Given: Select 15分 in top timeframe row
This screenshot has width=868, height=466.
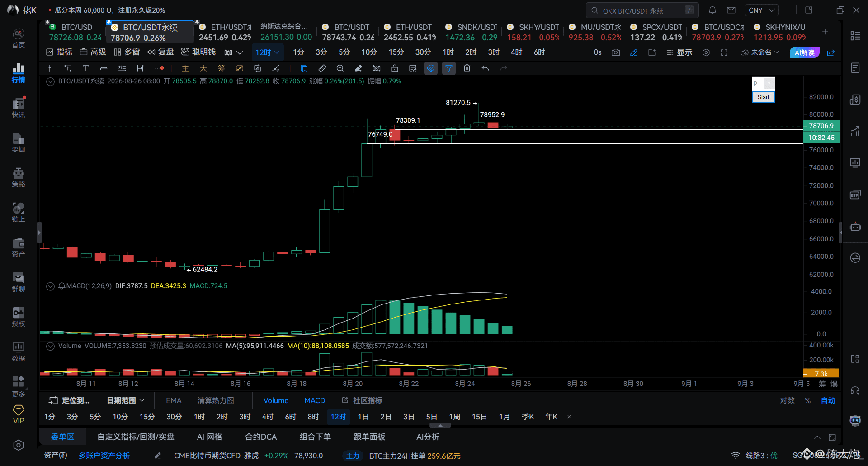Looking at the screenshot, I should pyautogui.click(x=396, y=52).
